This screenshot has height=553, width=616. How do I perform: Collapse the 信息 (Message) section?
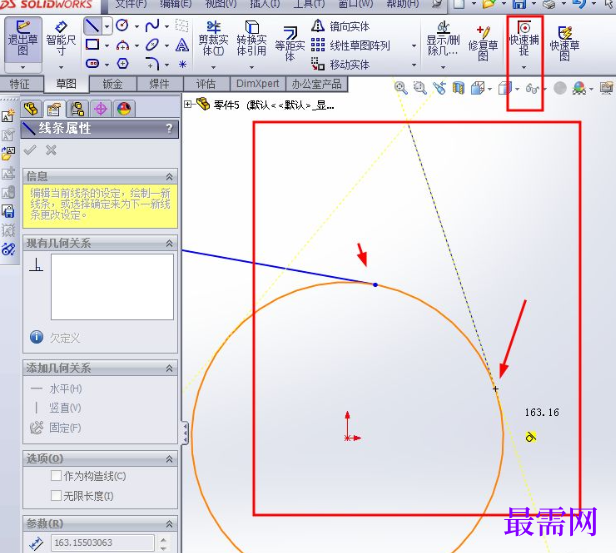coord(169,176)
